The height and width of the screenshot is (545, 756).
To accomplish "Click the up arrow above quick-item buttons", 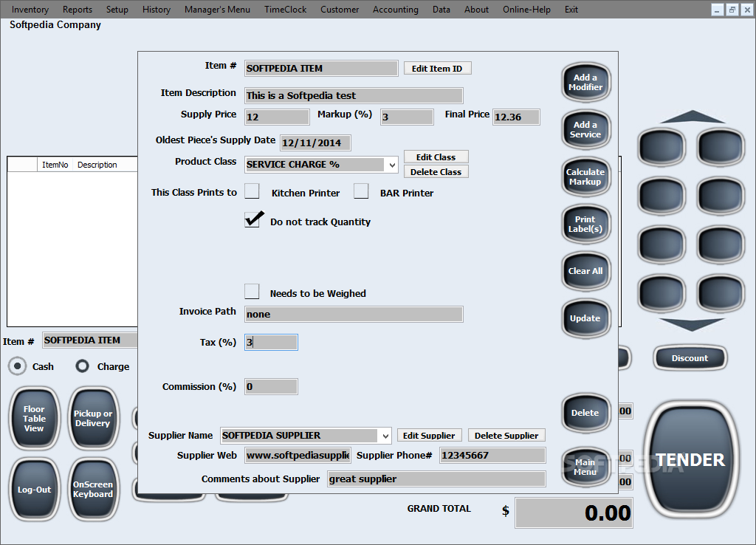I will point(692,117).
